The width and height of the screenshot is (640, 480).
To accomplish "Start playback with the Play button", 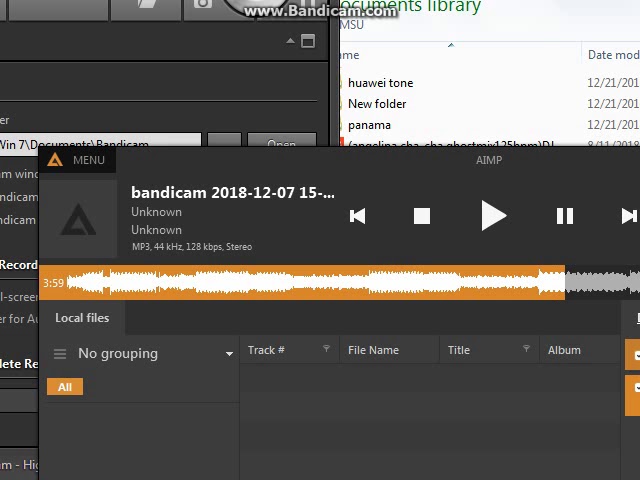I will (x=493, y=216).
